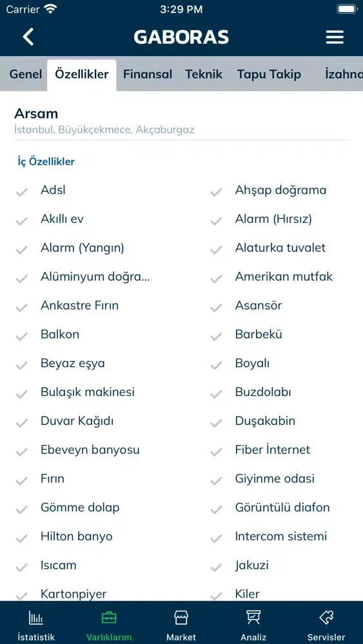The image size is (363, 644).
Task: Tap the back arrow icon
Action: tap(28, 37)
